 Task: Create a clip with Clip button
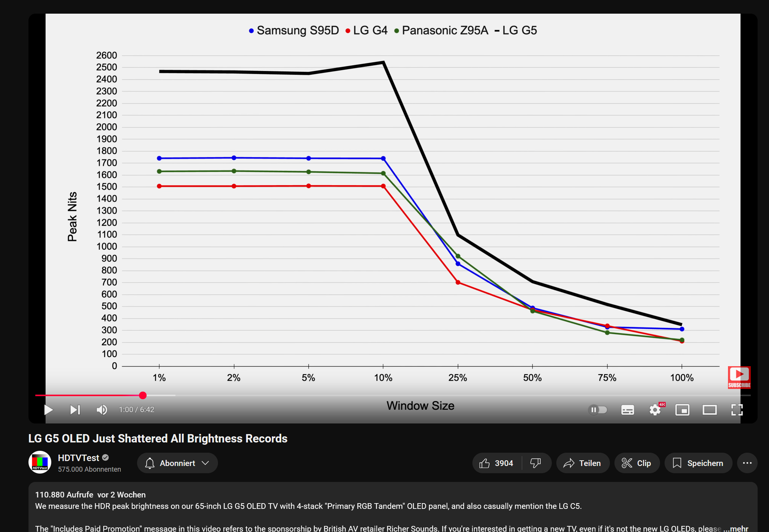click(x=636, y=463)
